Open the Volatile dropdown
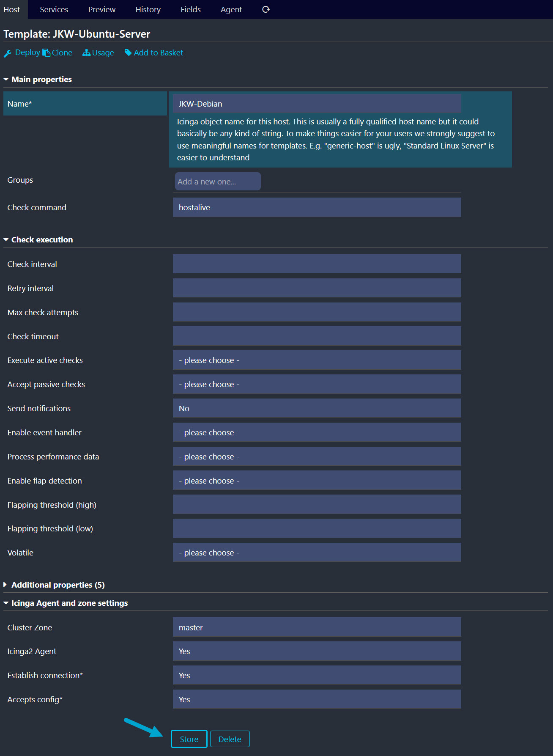This screenshot has width=553, height=756. [317, 553]
